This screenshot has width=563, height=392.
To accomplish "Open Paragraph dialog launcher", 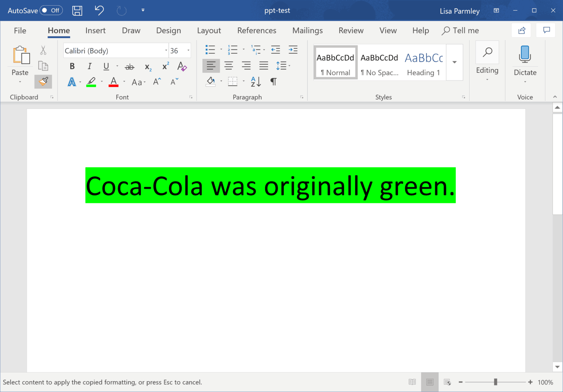I will (302, 97).
